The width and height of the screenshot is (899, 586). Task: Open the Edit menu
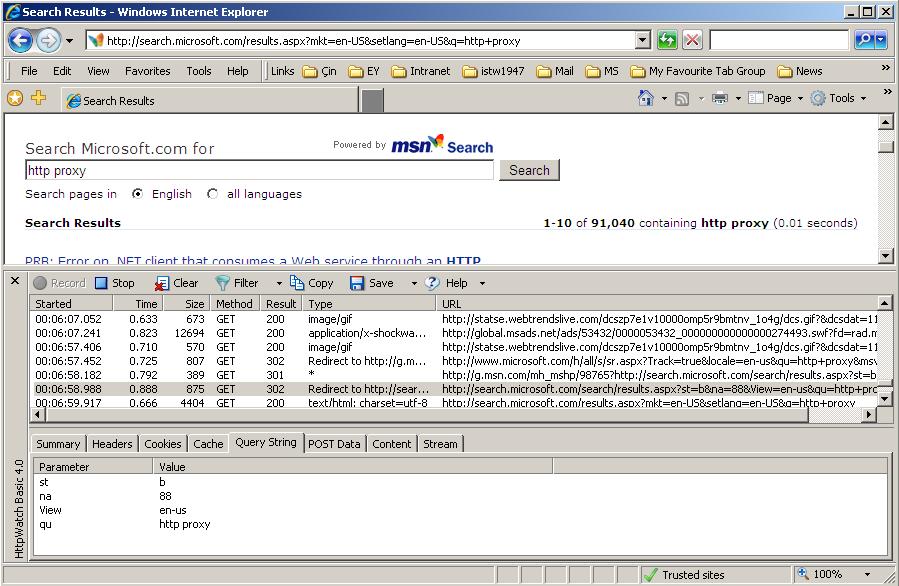tap(62, 71)
